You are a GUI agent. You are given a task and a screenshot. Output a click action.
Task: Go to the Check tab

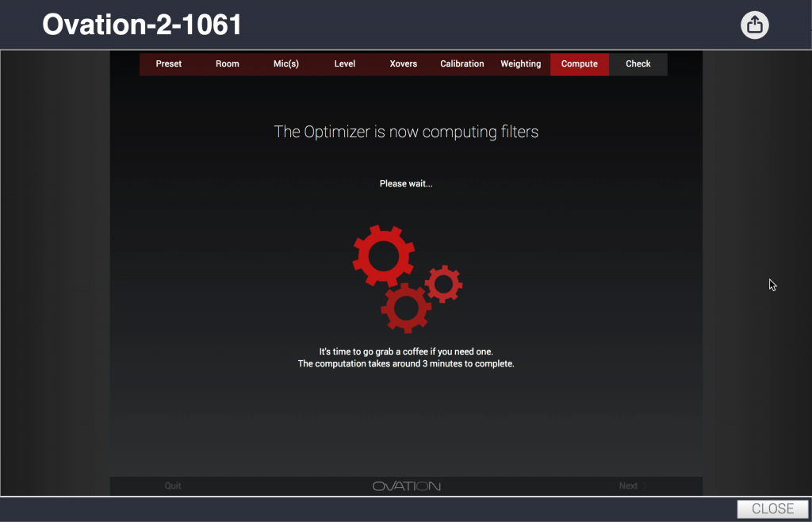pyautogui.click(x=638, y=63)
